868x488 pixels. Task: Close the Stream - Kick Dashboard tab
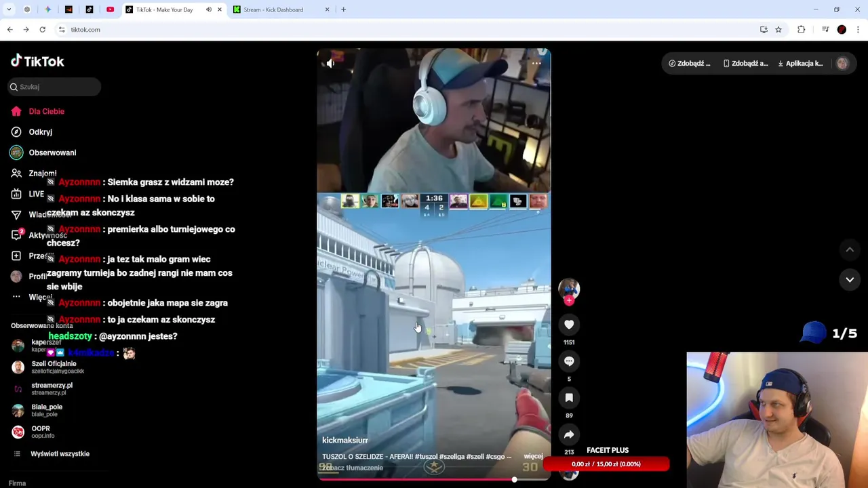coord(327,9)
